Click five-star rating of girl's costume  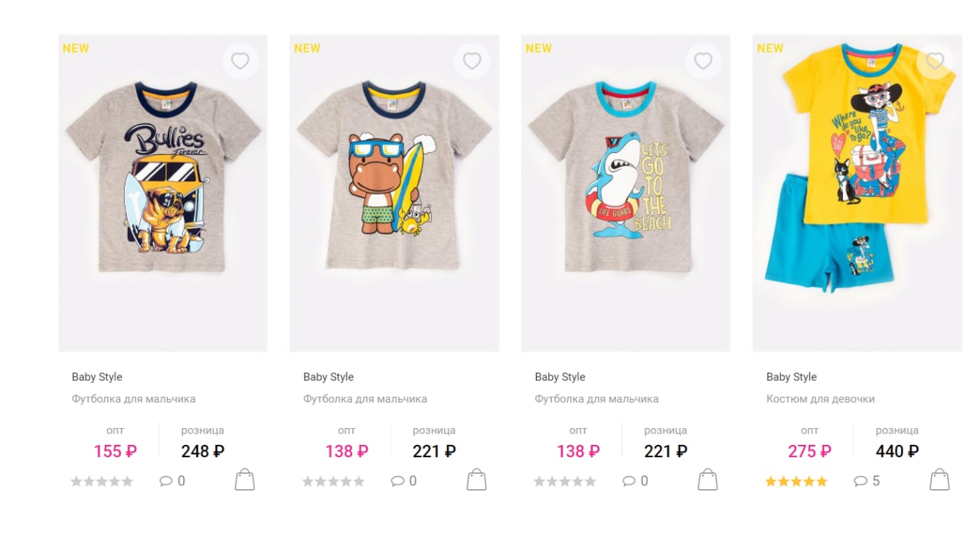point(796,482)
